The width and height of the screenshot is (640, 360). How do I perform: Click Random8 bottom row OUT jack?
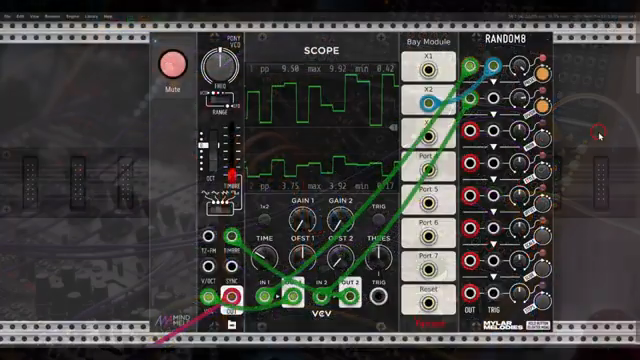click(x=470, y=293)
